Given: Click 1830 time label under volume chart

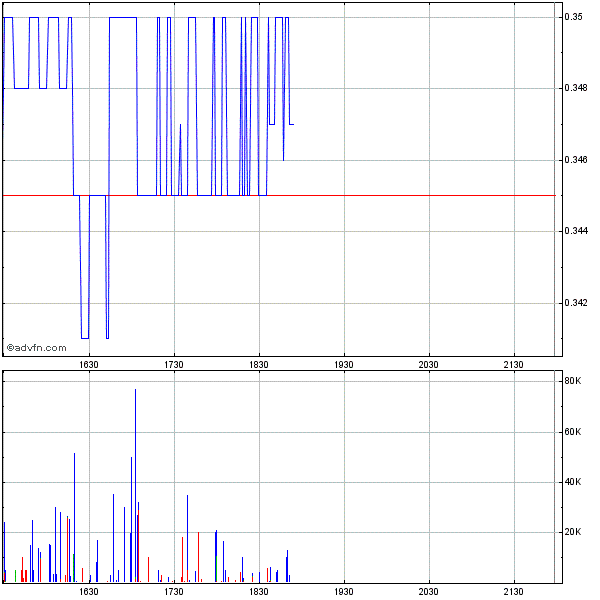Looking at the screenshot, I should (259, 592).
